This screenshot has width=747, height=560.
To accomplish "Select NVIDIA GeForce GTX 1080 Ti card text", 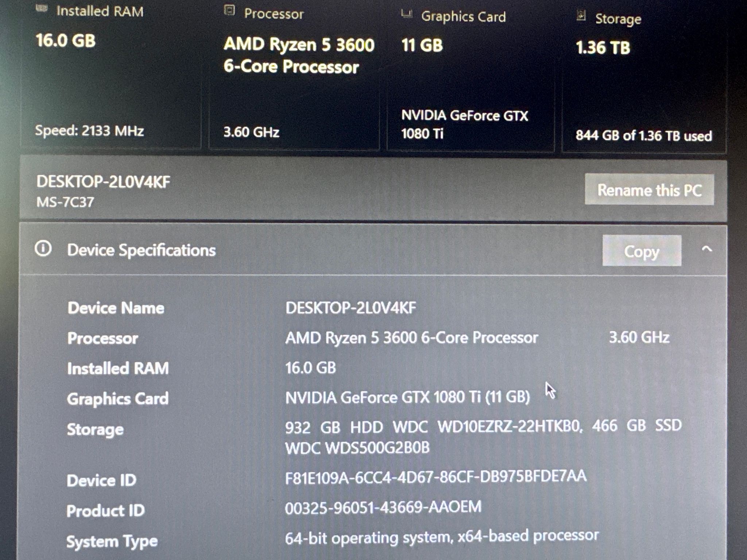I will 465,124.
